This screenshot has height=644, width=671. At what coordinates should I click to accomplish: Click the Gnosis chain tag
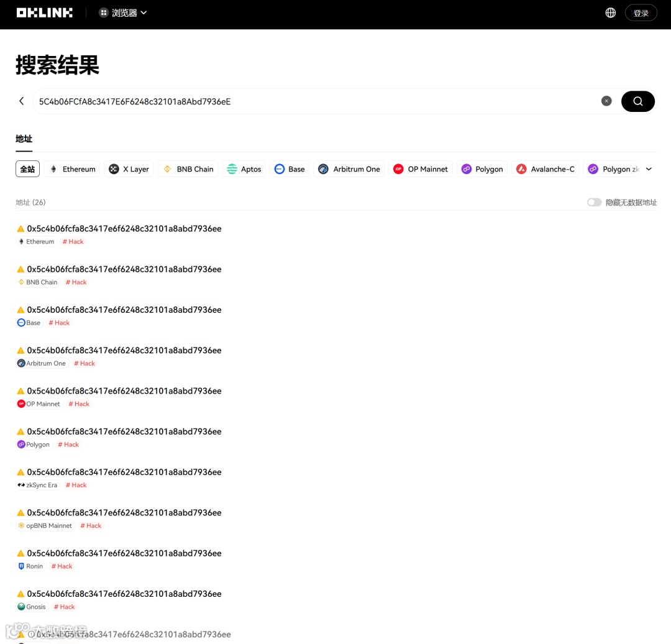[x=32, y=607]
